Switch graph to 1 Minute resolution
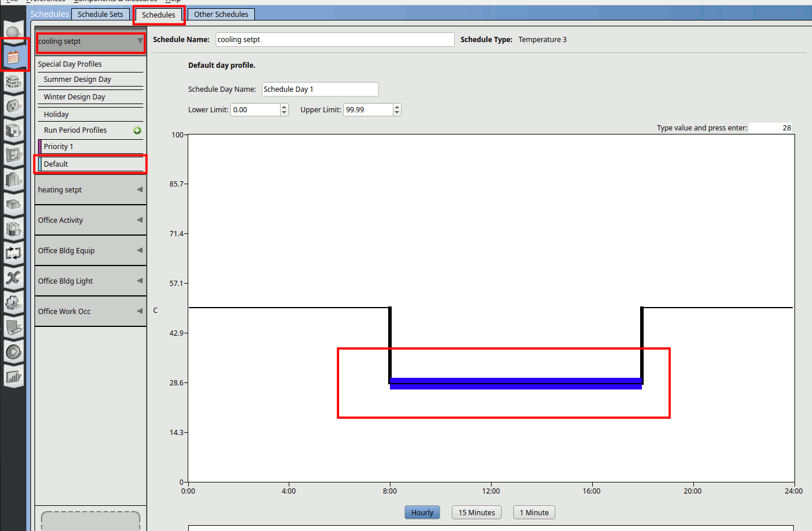This screenshot has width=812, height=531. pos(534,513)
